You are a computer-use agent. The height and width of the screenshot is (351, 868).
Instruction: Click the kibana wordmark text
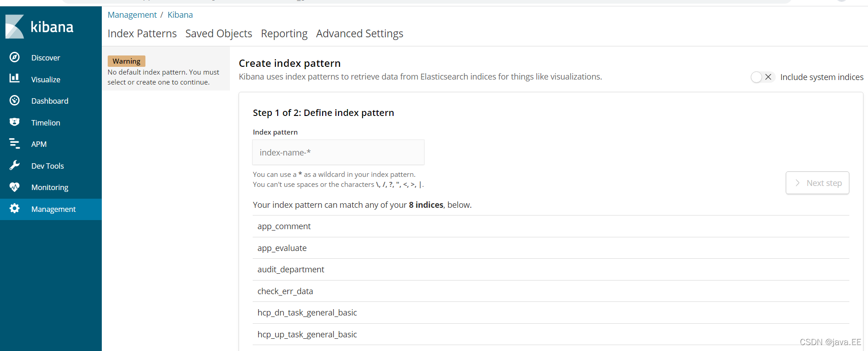[52, 27]
